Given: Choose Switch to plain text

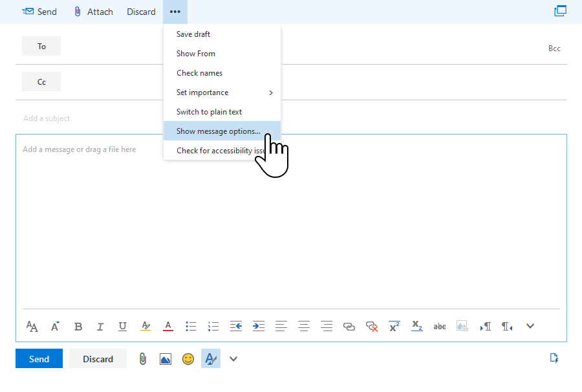Looking at the screenshot, I should [x=209, y=112].
